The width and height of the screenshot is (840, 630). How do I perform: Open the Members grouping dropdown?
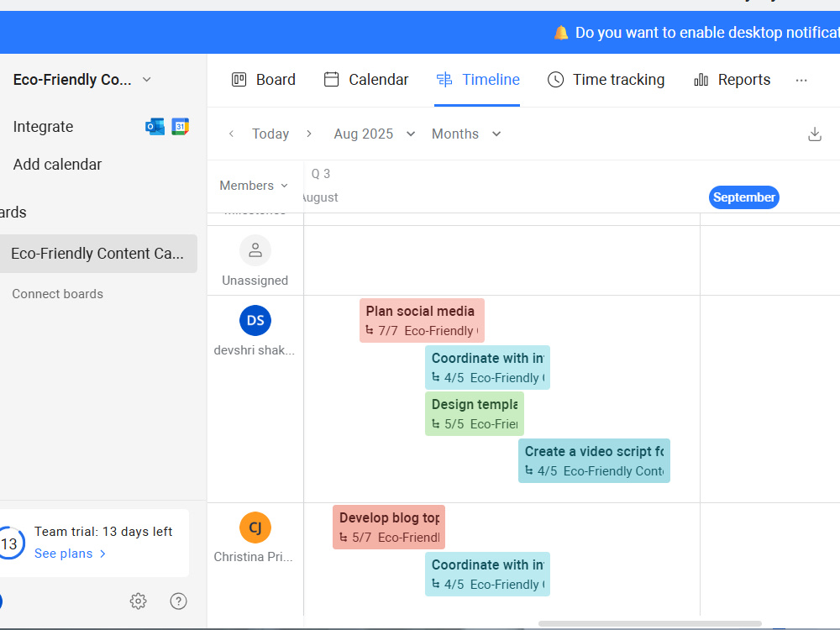tap(254, 186)
